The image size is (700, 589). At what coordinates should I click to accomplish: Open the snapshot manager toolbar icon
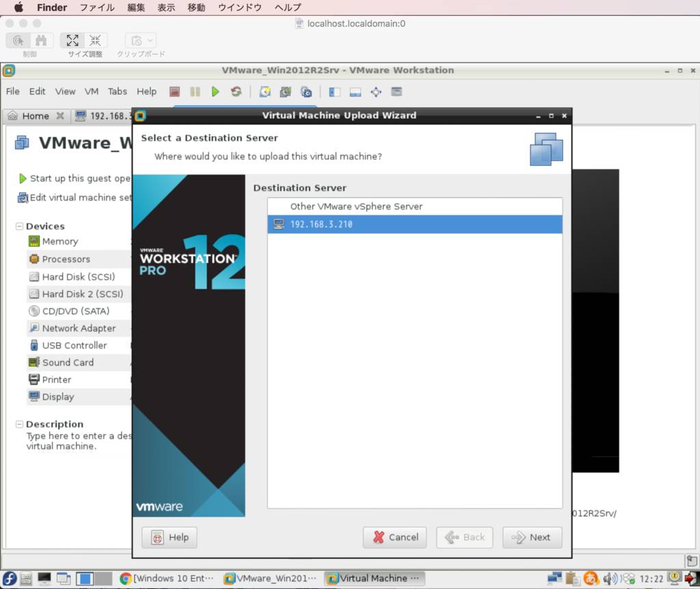click(306, 92)
